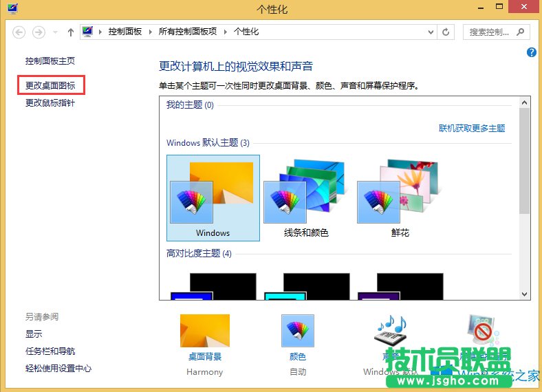Open 任务栏和导航 link

50,351
